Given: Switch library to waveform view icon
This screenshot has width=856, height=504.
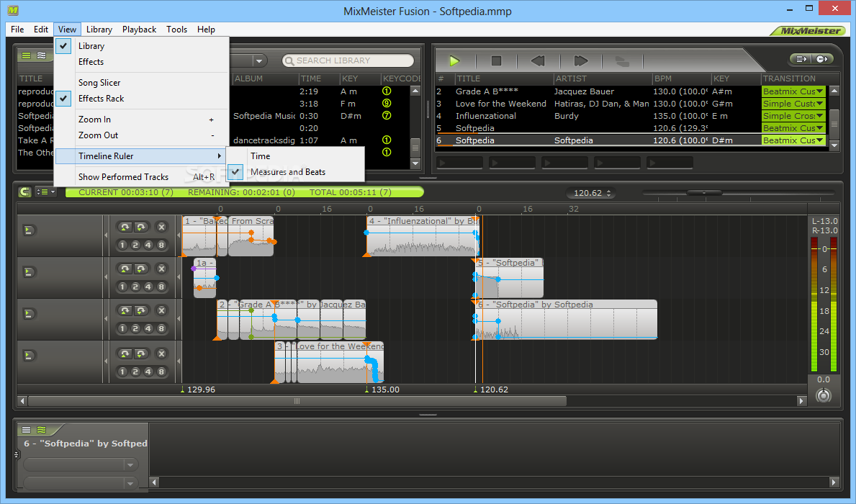Looking at the screenshot, I should 42,55.
